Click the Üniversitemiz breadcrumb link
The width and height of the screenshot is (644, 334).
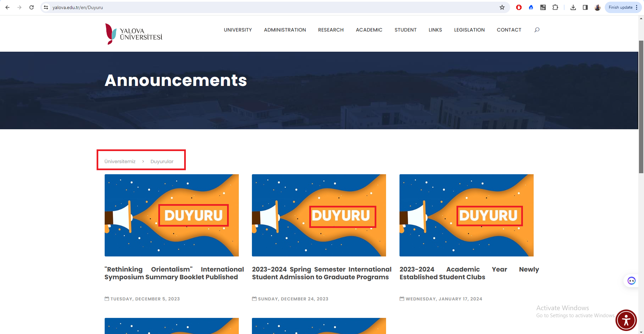point(120,161)
